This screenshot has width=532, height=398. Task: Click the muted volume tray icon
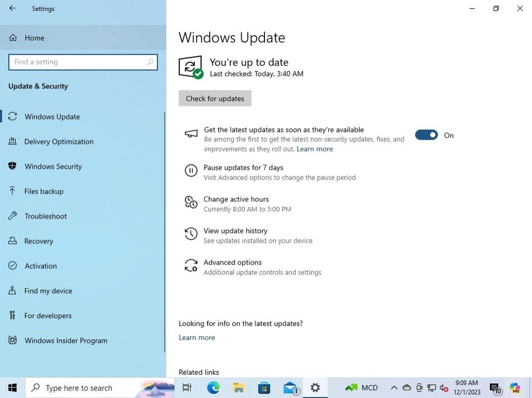tap(444, 387)
